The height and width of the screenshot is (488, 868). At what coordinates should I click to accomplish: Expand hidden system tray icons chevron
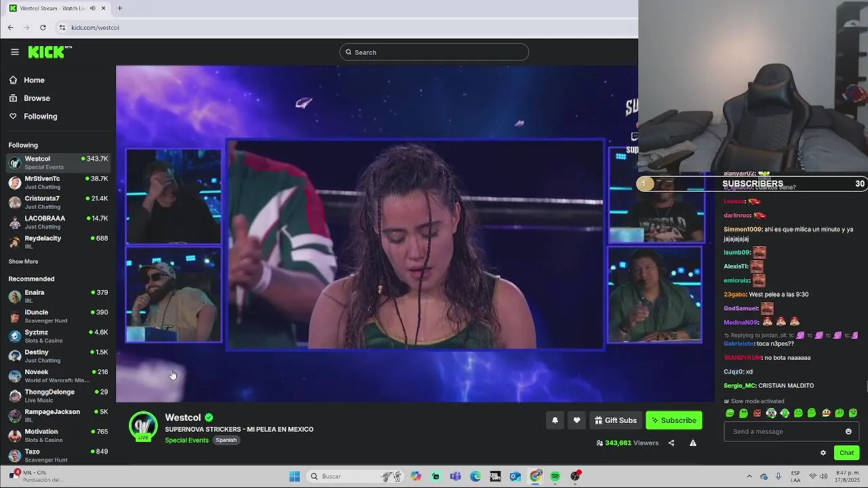coord(749,476)
